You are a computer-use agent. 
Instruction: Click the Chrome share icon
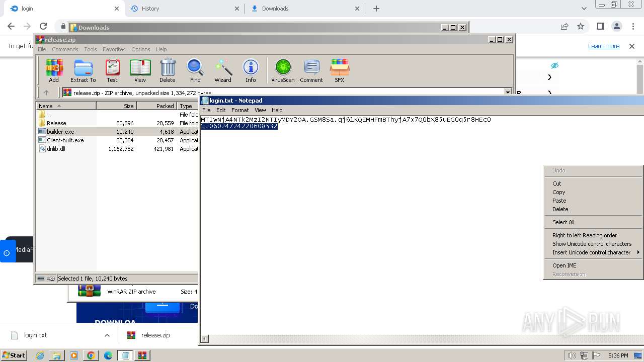565,26
